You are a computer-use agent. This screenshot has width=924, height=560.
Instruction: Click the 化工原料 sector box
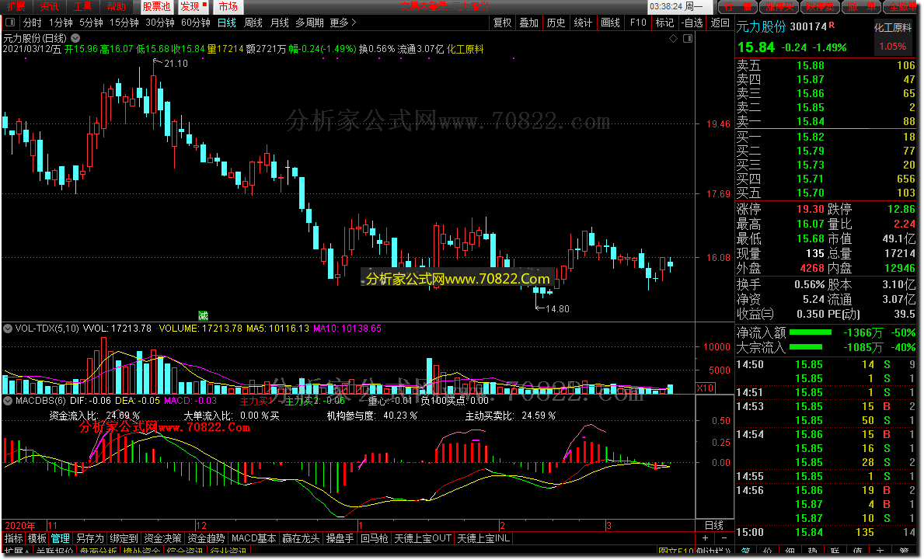point(893,37)
